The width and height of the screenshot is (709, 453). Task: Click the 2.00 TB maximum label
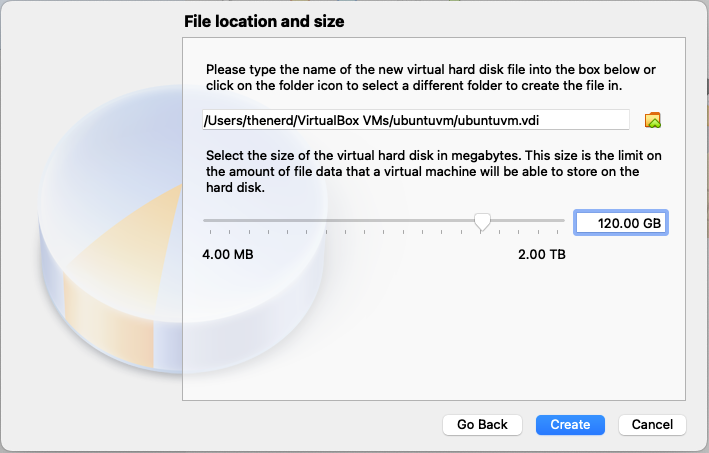(541, 254)
